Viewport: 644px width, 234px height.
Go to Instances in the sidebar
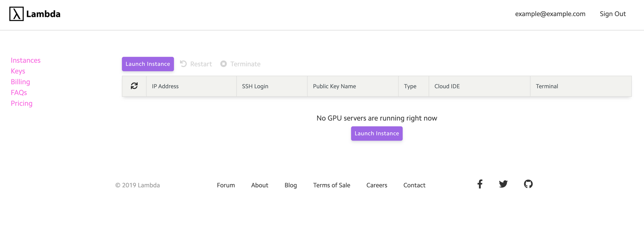pyautogui.click(x=26, y=61)
